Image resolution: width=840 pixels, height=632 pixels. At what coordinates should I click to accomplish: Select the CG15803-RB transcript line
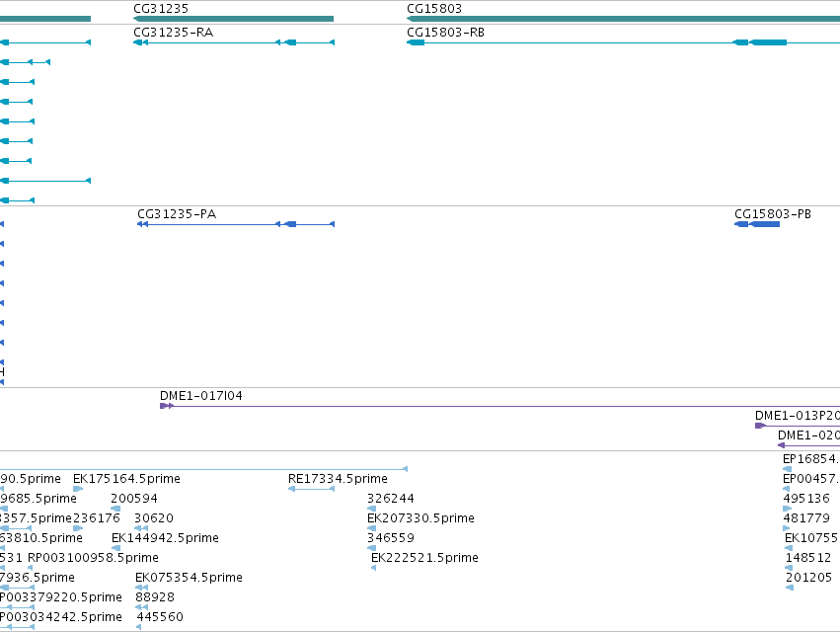click(x=623, y=42)
